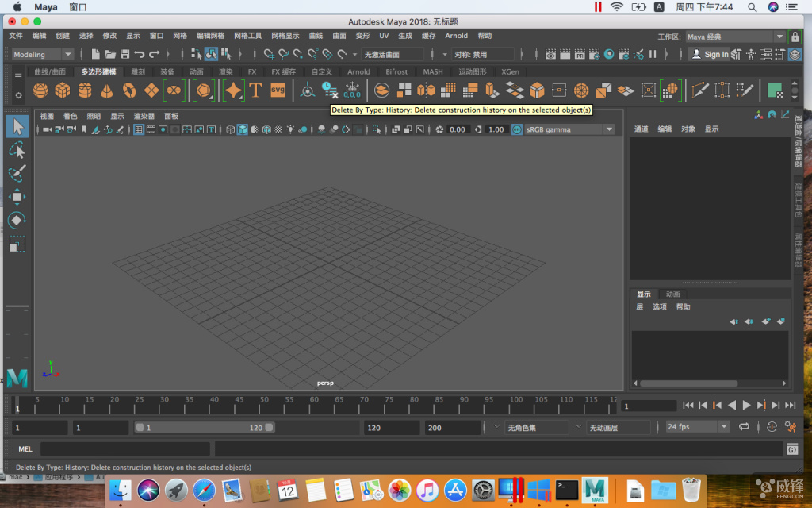Create a polygon cube from the shelf

(63, 90)
